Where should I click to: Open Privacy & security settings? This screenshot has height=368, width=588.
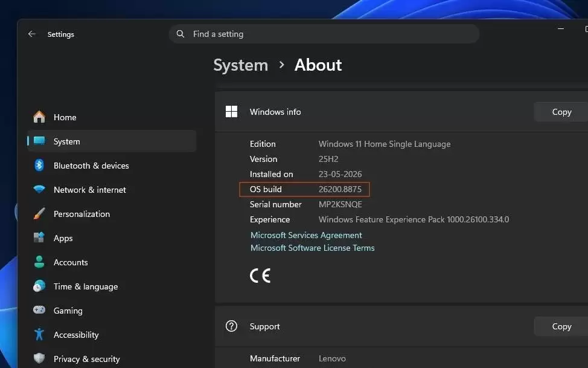click(x=112, y=358)
